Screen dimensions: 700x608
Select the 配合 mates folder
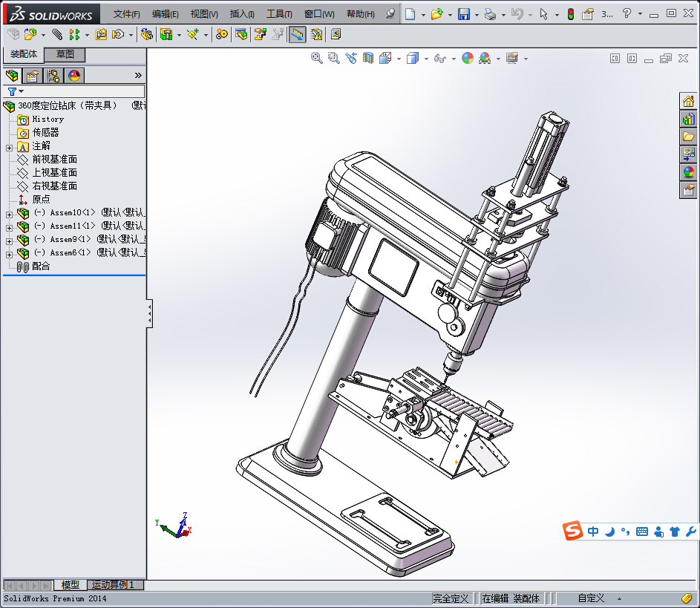coord(41,267)
